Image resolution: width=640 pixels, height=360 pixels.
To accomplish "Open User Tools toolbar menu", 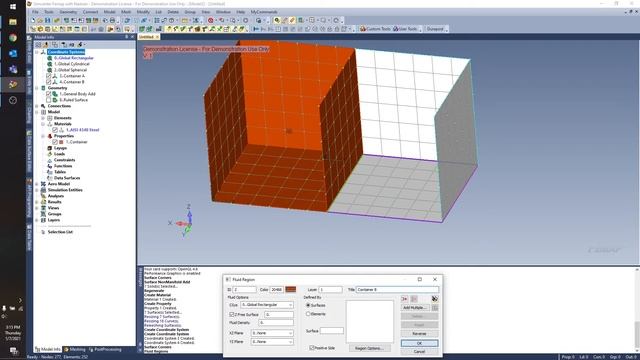I will pos(406,29).
